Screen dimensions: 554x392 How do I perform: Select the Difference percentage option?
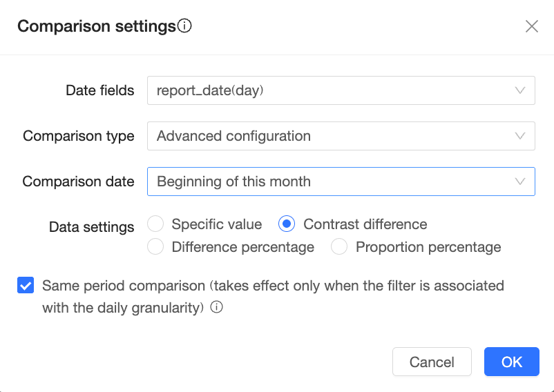155,247
